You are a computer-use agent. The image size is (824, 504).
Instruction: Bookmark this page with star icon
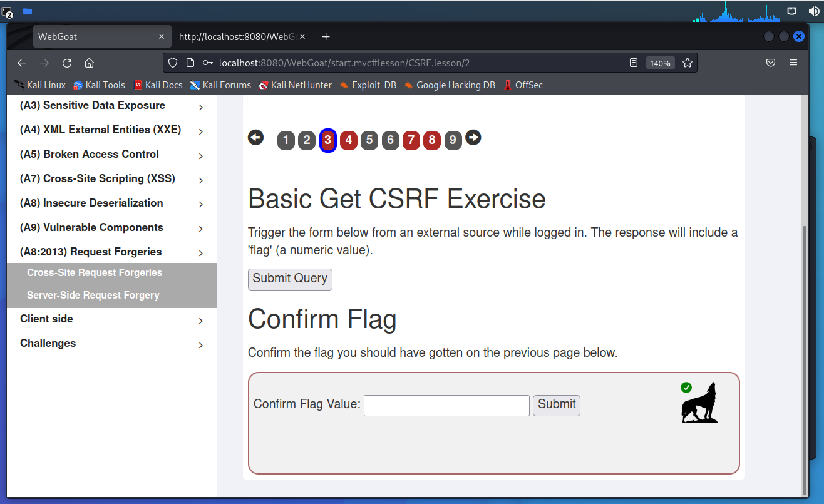tap(687, 63)
